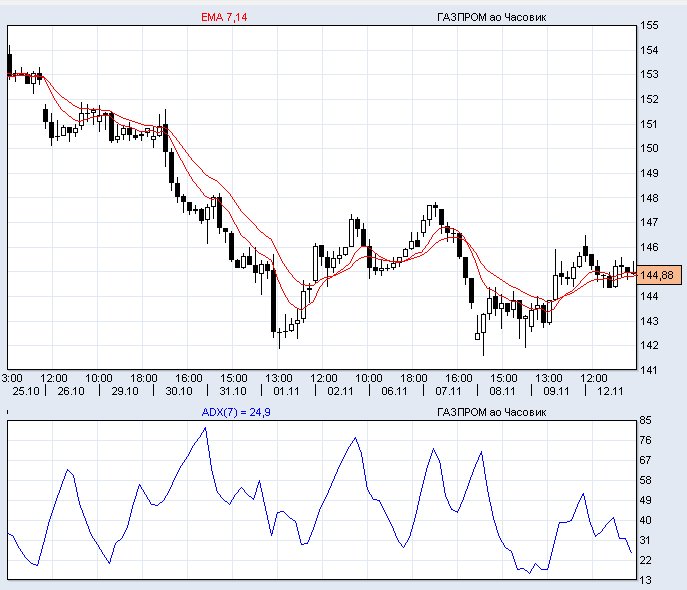This screenshot has height=590, width=687.
Task: Click the EMA 7,14 indicator label
Action: 224,18
